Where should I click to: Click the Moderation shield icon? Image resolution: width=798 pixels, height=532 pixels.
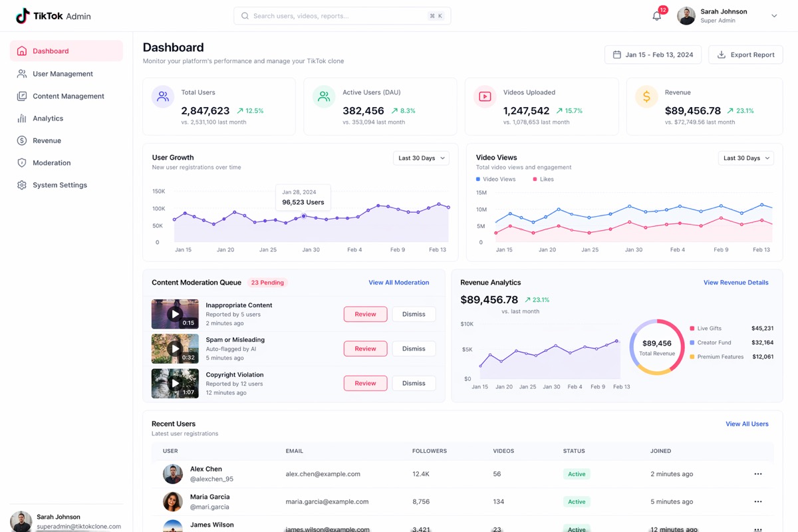[22, 163]
